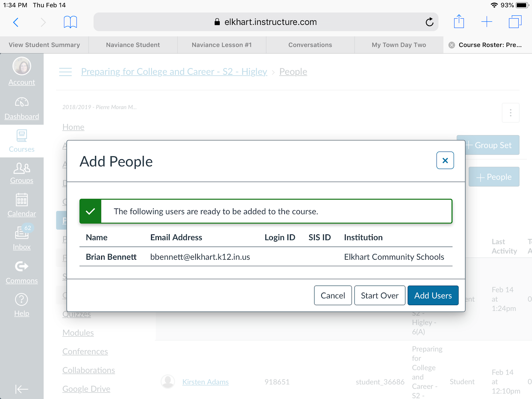Open the Calendar from the sidebar
The width and height of the screenshot is (532, 399).
point(21,204)
